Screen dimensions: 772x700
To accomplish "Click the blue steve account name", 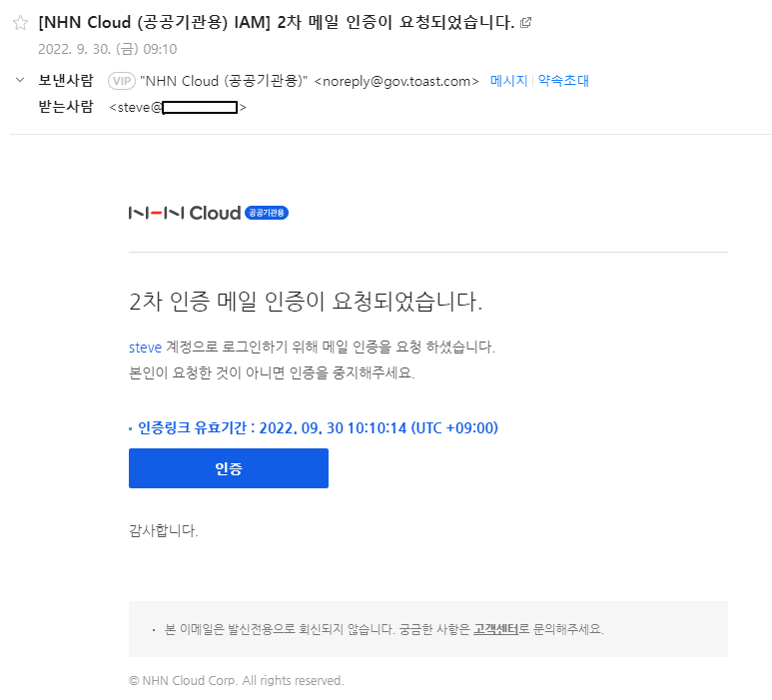I will click(x=145, y=348).
